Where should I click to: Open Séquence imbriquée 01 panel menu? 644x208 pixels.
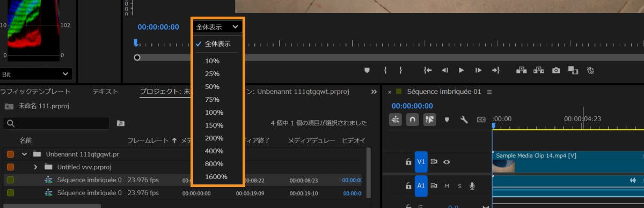tap(489, 92)
